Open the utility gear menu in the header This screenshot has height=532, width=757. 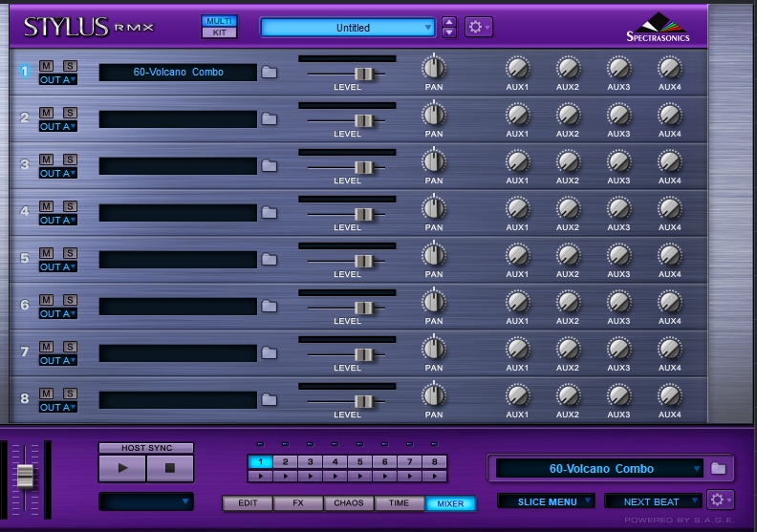point(479,27)
